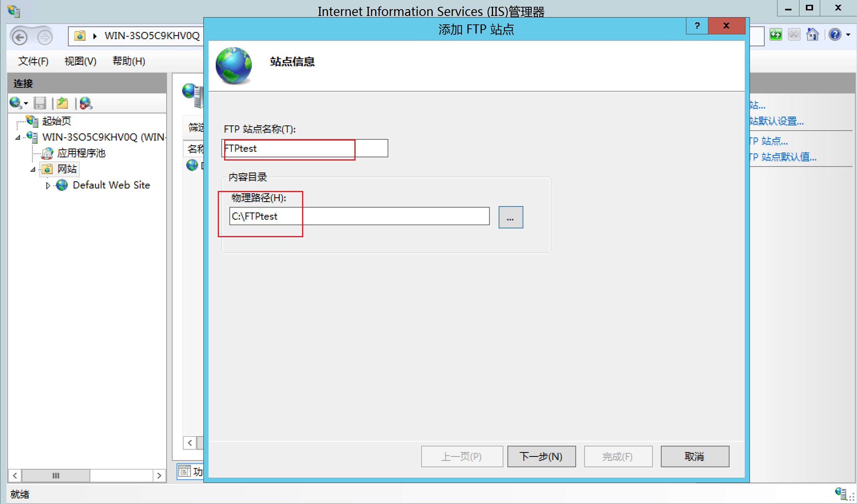The height and width of the screenshot is (504, 857).
Task: Click the green refresh page icon
Action: click(775, 35)
